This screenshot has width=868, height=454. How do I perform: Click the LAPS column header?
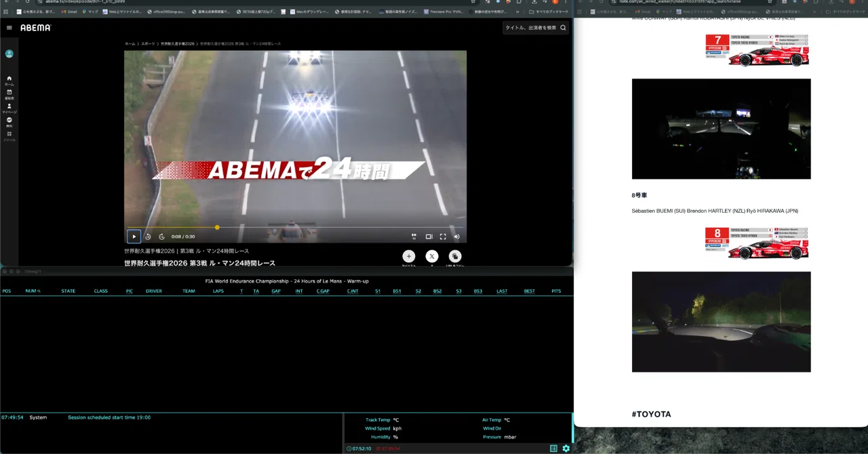pyautogui.click(x=218, y=291)
